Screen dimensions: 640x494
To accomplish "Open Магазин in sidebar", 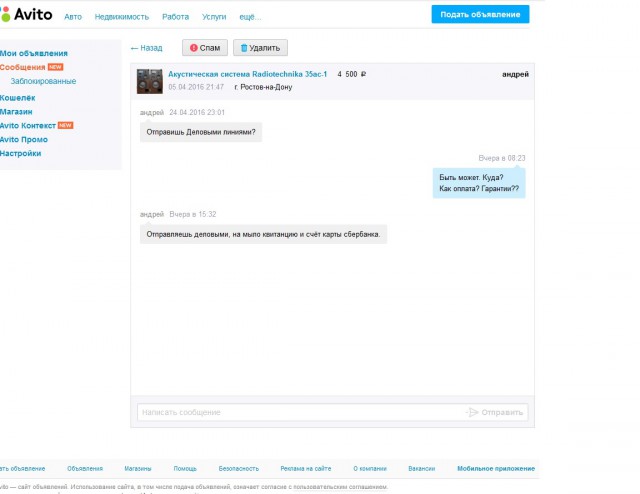I will coord(16,112).
